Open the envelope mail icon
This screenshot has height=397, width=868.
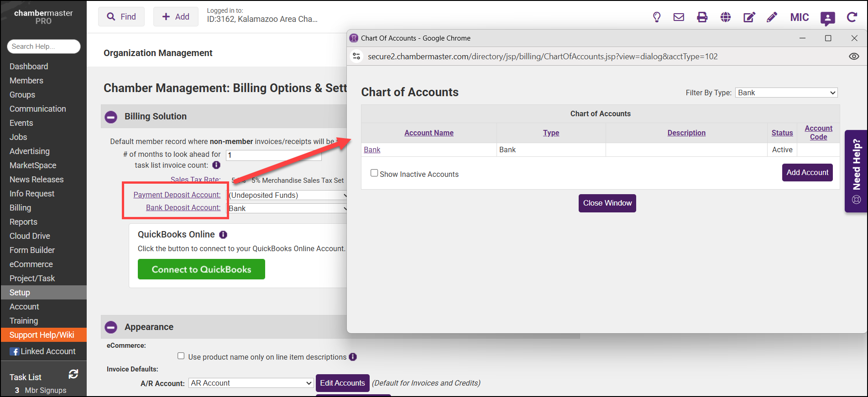click(x=679, y=17)
